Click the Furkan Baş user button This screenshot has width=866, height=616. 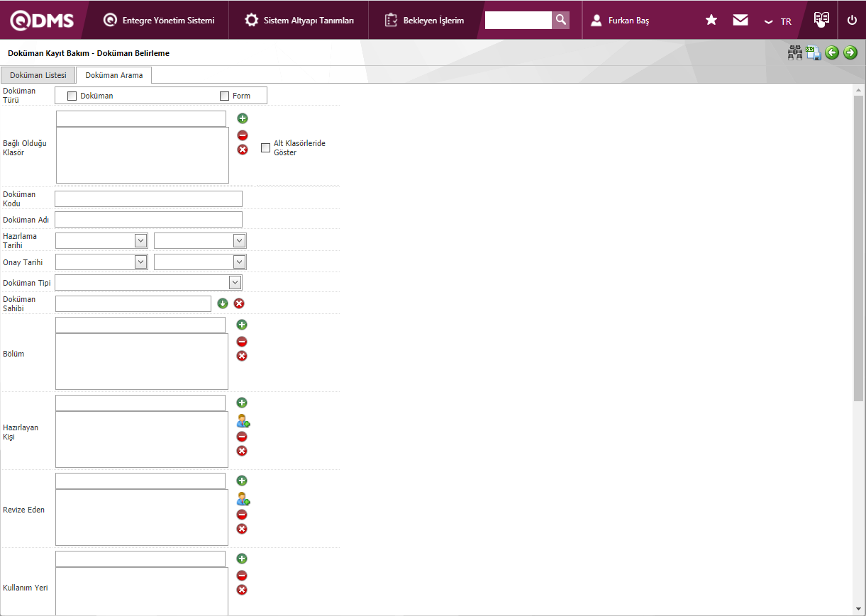tap(621, 21)
